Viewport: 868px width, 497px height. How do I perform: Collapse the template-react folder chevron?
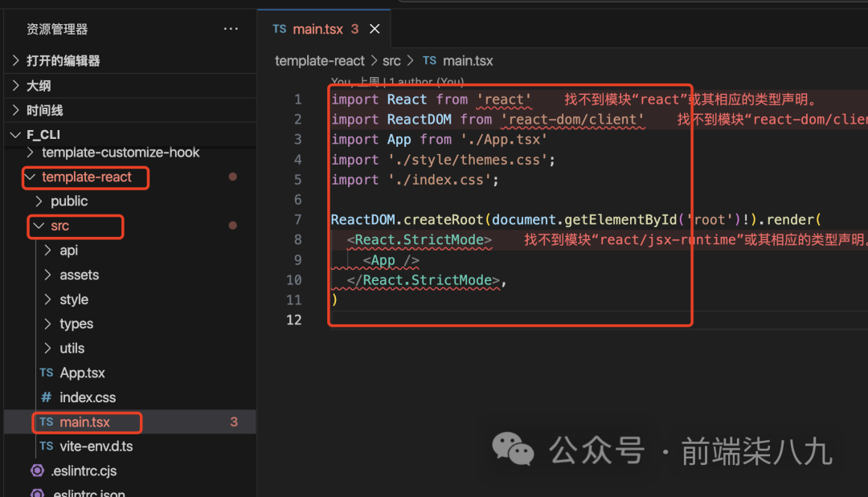point(31,177)
